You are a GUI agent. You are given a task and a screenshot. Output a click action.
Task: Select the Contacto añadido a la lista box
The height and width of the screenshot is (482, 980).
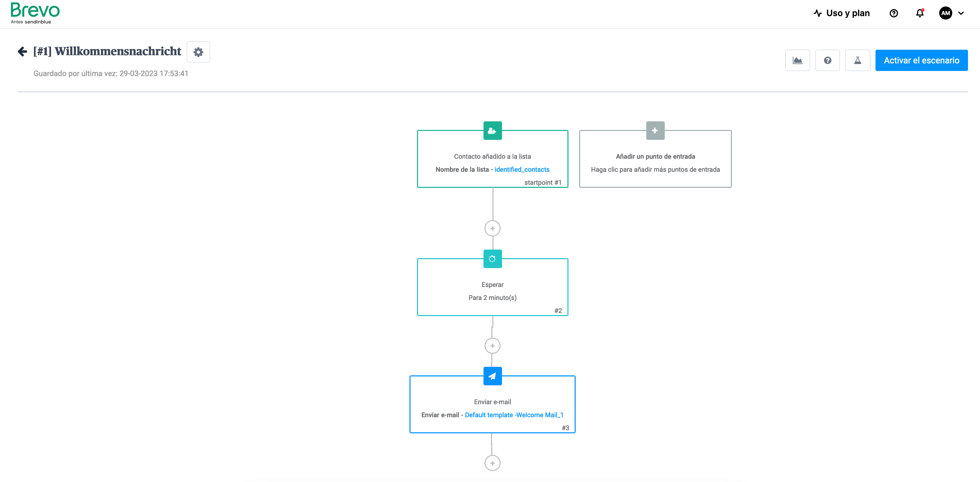(x=492, y=159)
